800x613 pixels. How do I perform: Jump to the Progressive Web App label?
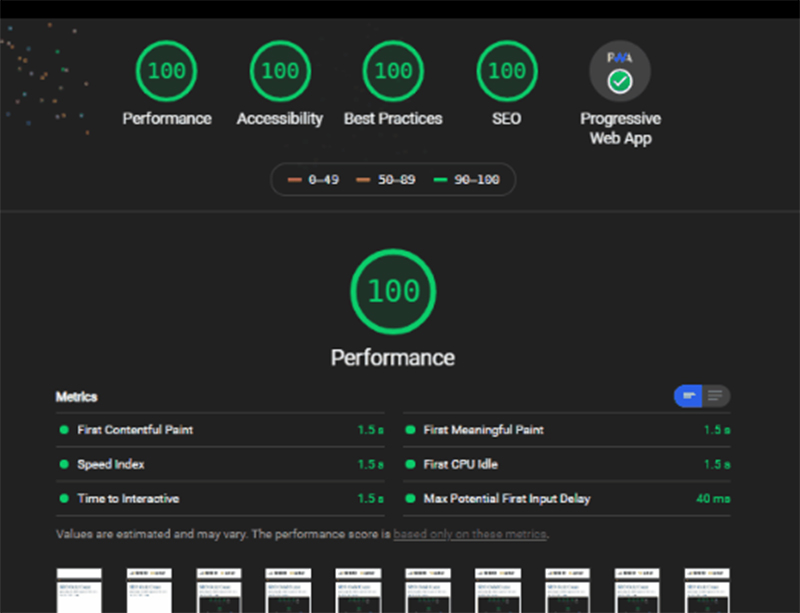[x=620, y=129]
